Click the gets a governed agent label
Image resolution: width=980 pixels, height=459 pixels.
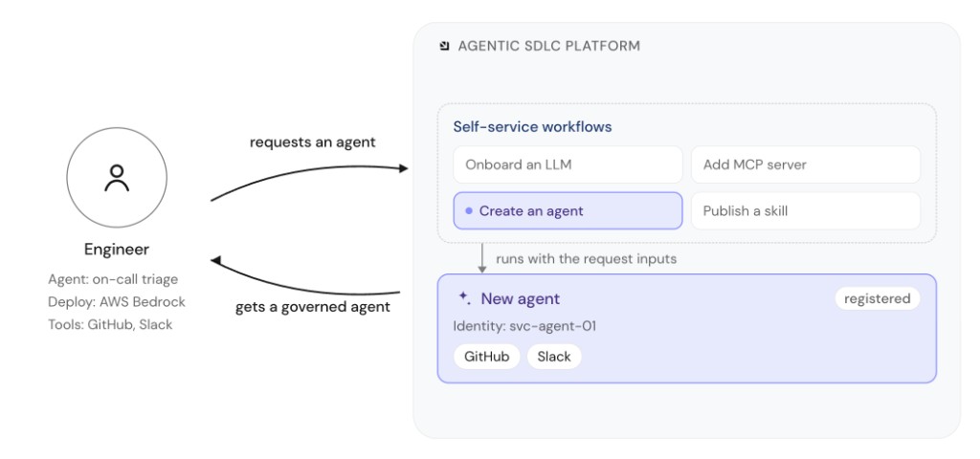click(313, 307)
